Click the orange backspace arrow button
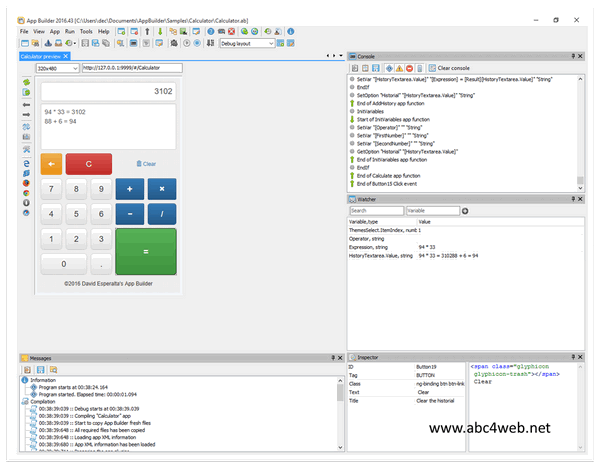Image resolution: width=600 pixels, height=468 pixels. (51, 162)
